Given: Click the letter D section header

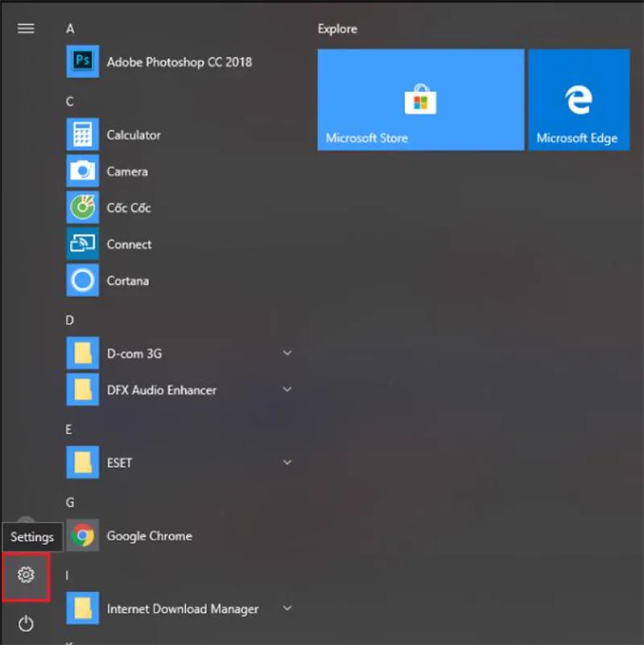Looking at the screenshot, I should (70, 320).
